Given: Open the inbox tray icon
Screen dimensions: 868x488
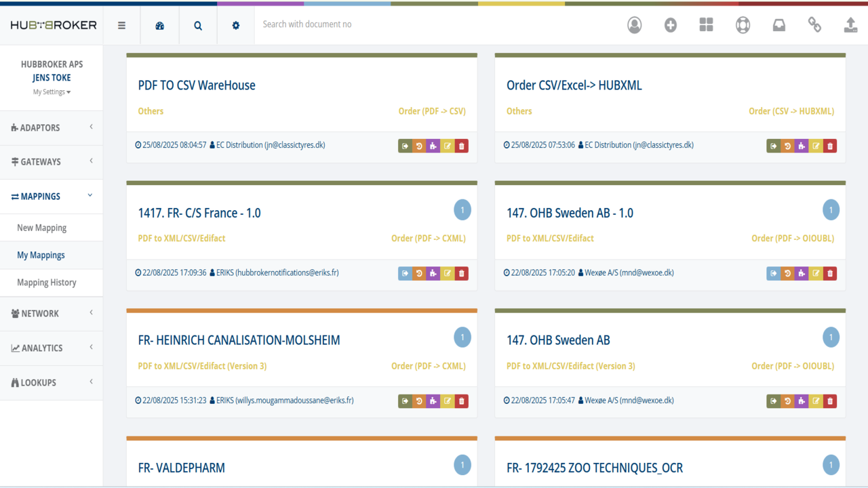Looking at the screenshot, I should tap(779, 25).
